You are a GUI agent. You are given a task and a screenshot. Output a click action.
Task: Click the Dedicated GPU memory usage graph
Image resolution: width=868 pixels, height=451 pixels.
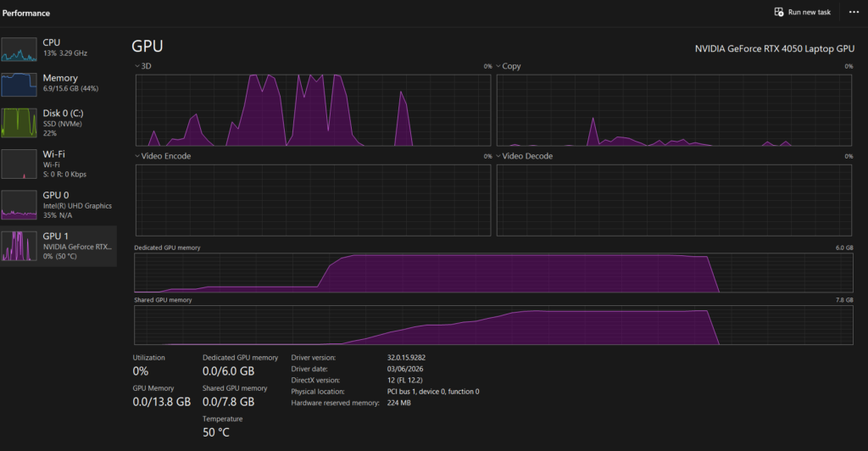[x=493, y=273]
